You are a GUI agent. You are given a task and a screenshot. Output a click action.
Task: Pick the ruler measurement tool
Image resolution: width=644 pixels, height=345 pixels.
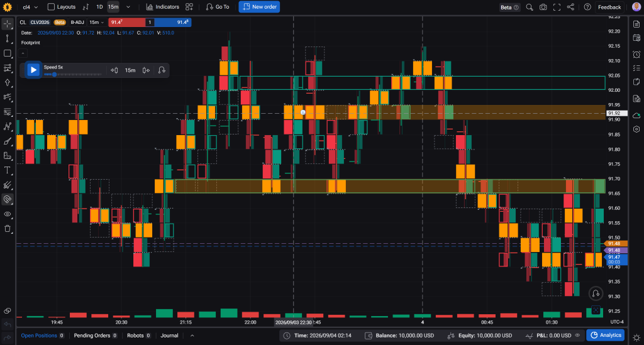click(8, 156)
